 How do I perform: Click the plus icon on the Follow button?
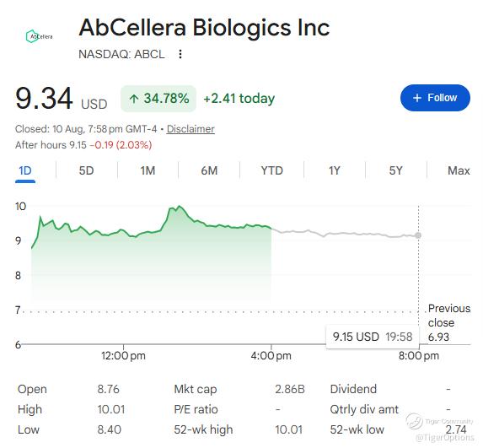pos(416,98)
